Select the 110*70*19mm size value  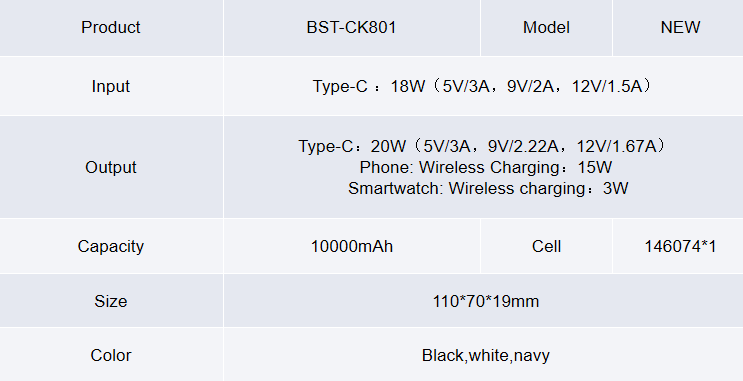486,301
